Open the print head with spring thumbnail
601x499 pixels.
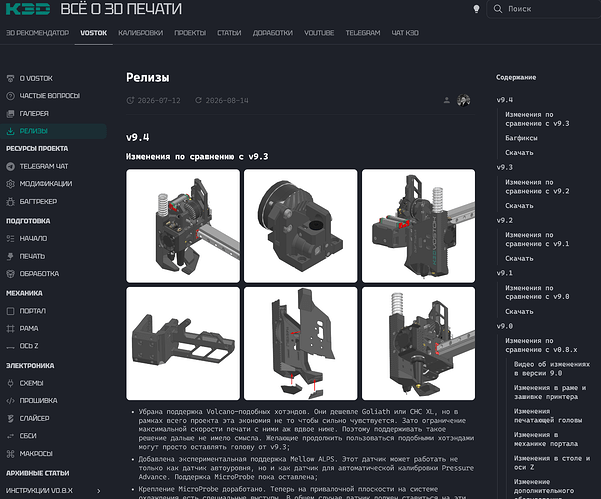point(183,226)
